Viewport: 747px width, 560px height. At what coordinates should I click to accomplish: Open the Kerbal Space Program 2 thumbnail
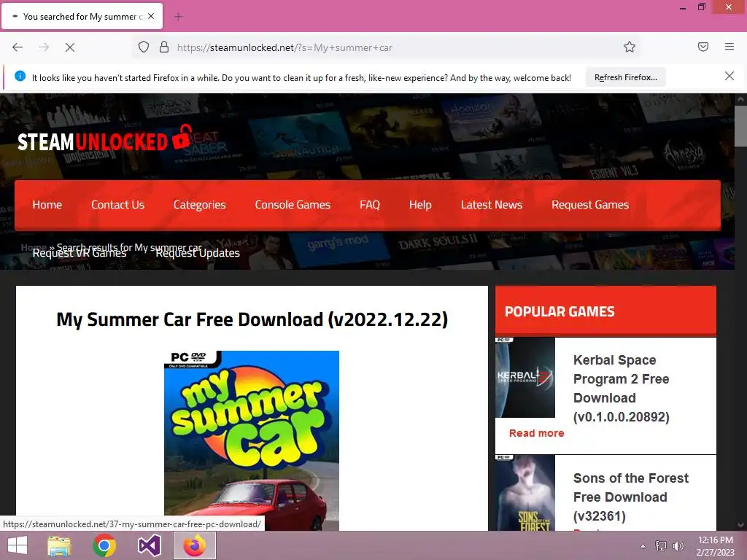tap(525, 377)
